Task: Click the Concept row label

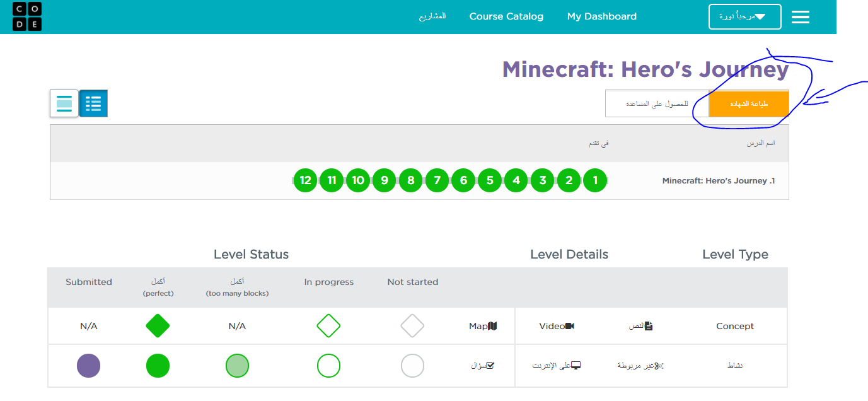Action: (x=735, y=326)
